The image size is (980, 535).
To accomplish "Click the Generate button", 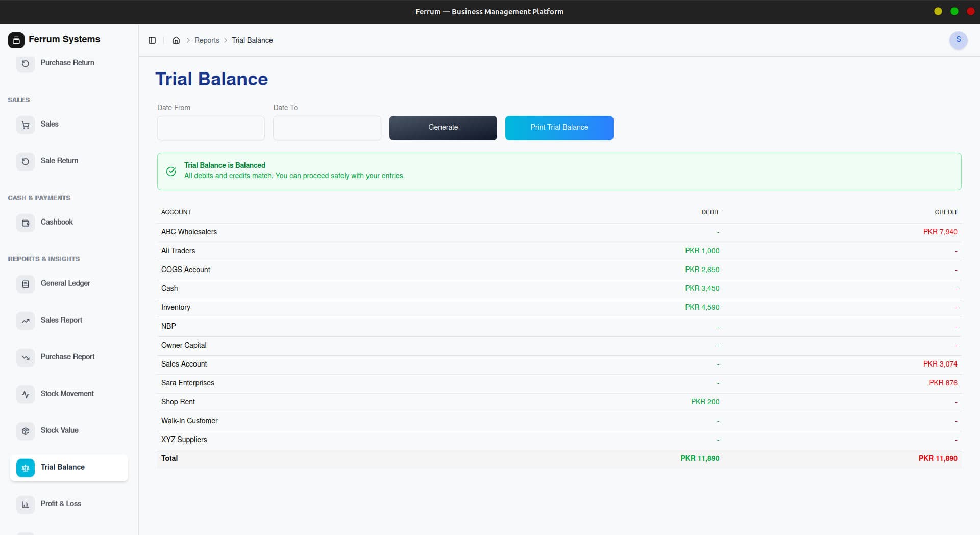I will pos(443,128).
